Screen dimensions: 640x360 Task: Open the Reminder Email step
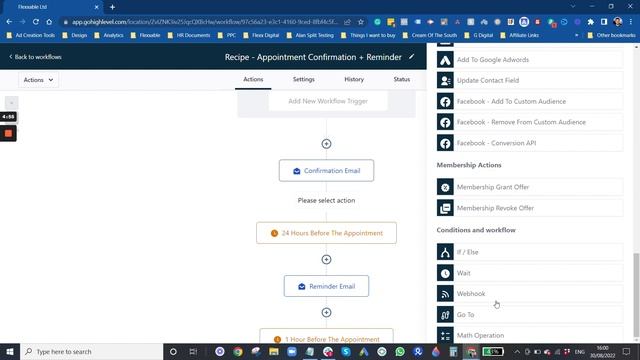click(x=326, y=287)
